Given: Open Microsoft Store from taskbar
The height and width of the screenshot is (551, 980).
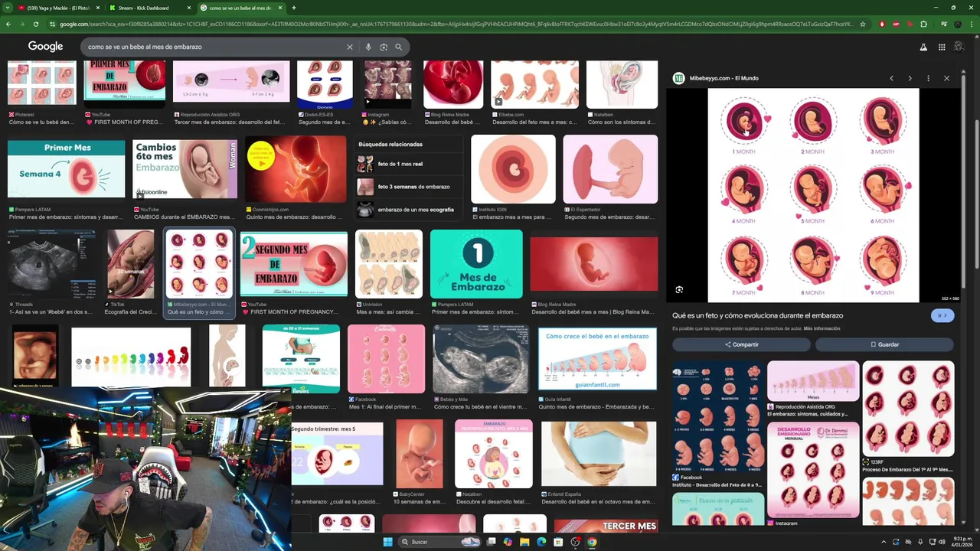Looking at the screenshot, I should pos(558,542).
